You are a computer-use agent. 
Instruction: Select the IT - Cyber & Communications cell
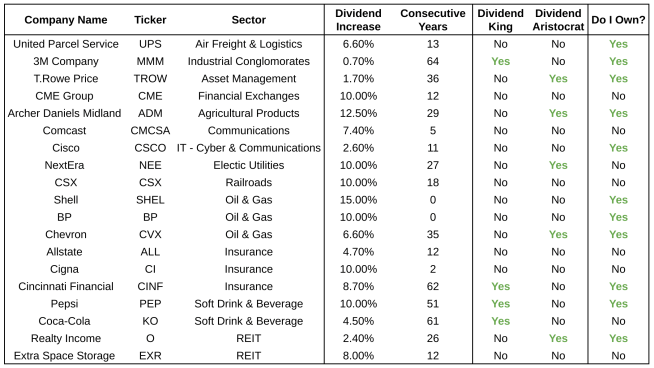(x=249, y=148)
